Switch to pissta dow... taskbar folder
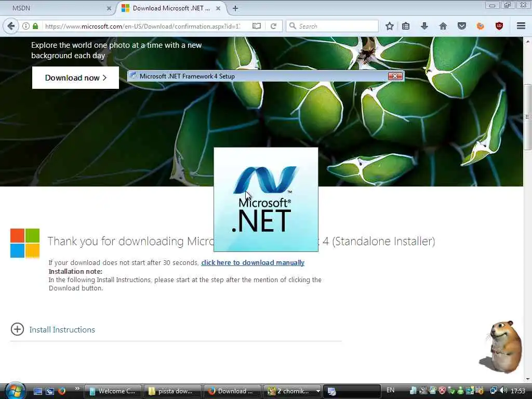 pyautogui.click(x=172, y=391)
